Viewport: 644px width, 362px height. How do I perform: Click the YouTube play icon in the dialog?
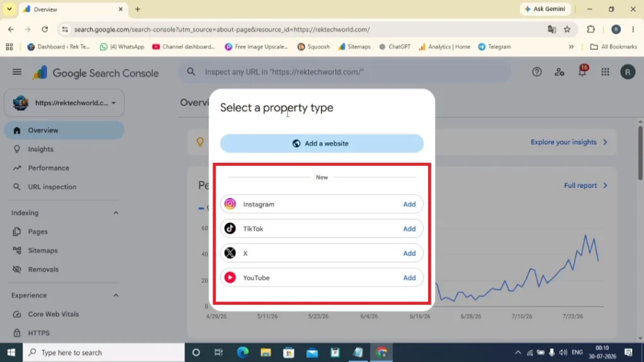click(230, 278)
